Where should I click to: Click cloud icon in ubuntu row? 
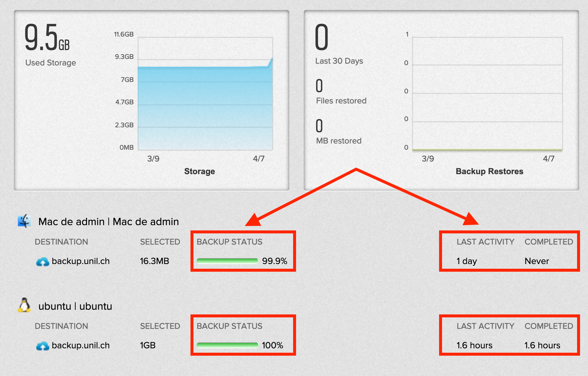click(42, 346)
